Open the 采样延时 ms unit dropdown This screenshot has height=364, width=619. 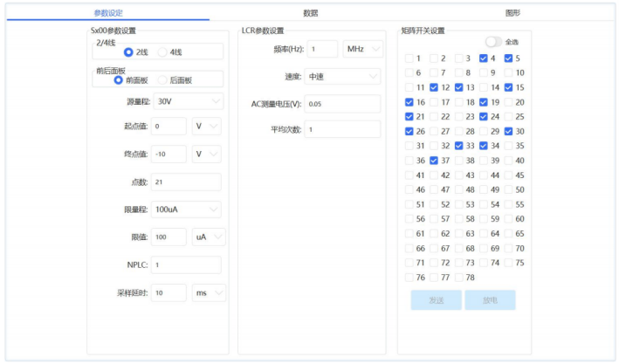tap(208, 293)
